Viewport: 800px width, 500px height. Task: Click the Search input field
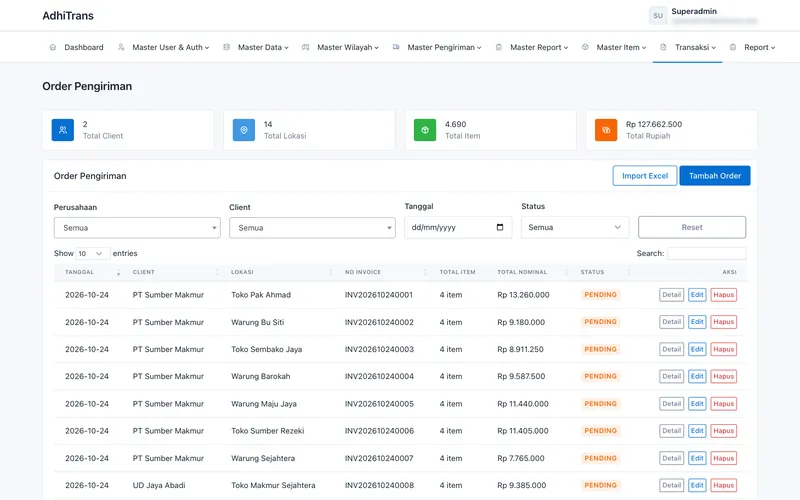coord(707,253)
